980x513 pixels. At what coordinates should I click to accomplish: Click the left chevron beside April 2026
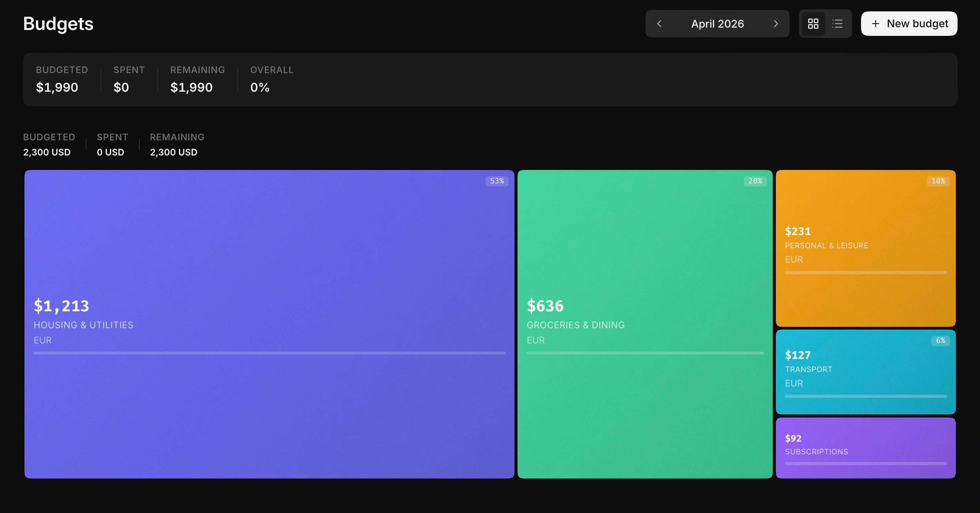pyautogui.click(x=659, y=23)
